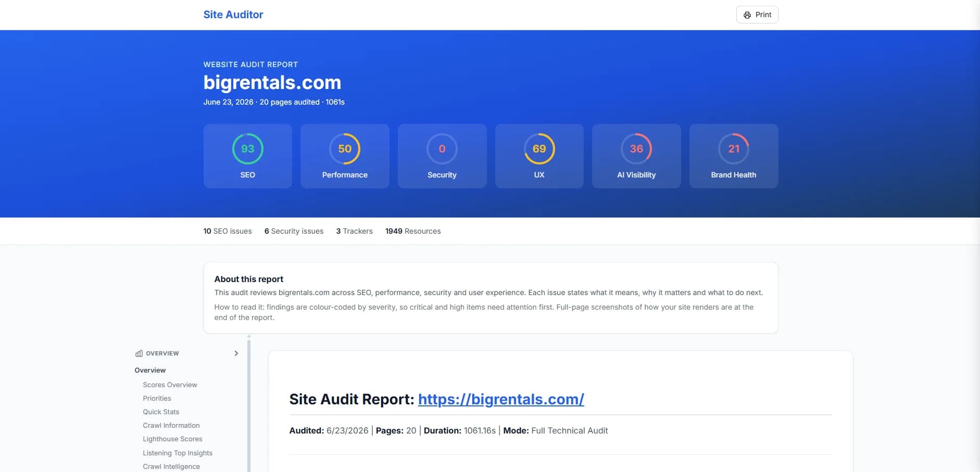Click the 36 AI Visibility score ring
The height and width of the screenshot is (472, 980).
636,149
